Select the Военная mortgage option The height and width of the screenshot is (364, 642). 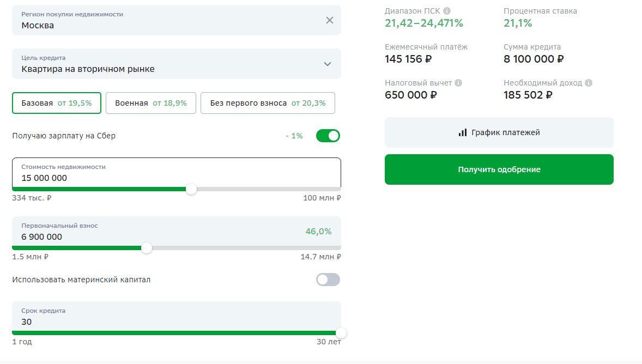coord(151,103)
